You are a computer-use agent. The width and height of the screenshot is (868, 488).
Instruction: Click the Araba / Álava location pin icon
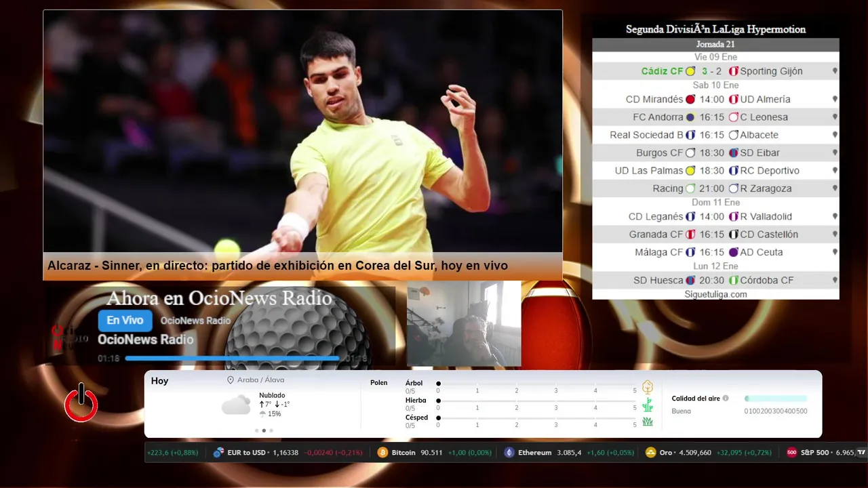(x=231, y=380)
